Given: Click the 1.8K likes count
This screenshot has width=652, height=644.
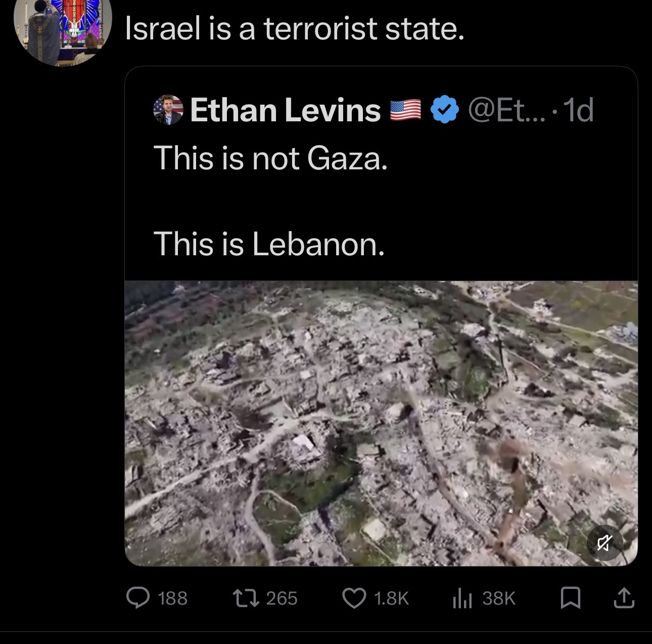Looking at the screenshot, I should click(391, 599).
